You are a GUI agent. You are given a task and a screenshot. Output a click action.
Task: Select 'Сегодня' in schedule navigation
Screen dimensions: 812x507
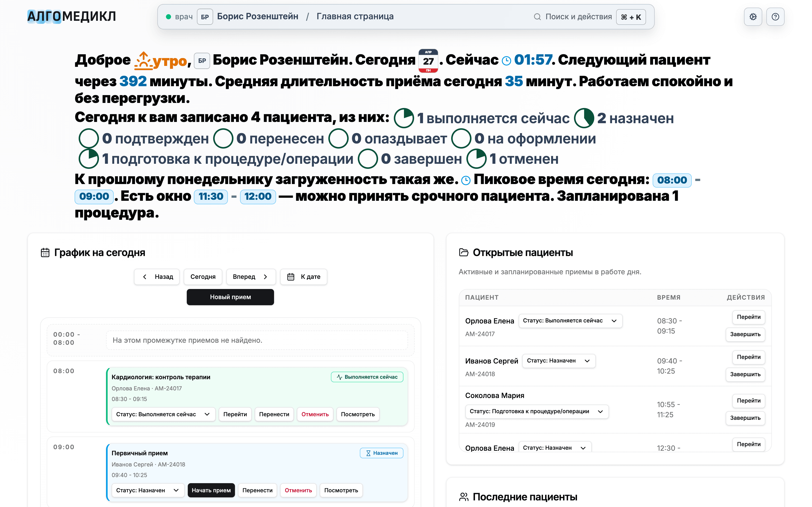(x=203, y=277)
